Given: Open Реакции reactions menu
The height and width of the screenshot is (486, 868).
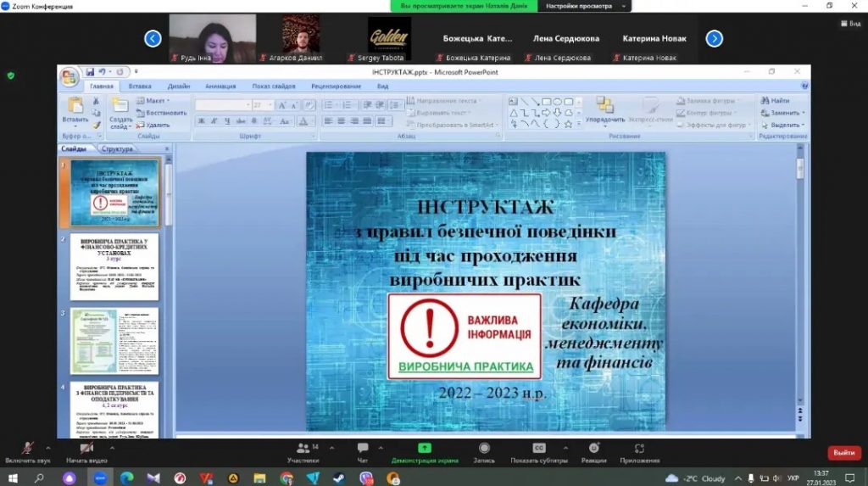Looking at the screenshot, I should tap(593, 449).
